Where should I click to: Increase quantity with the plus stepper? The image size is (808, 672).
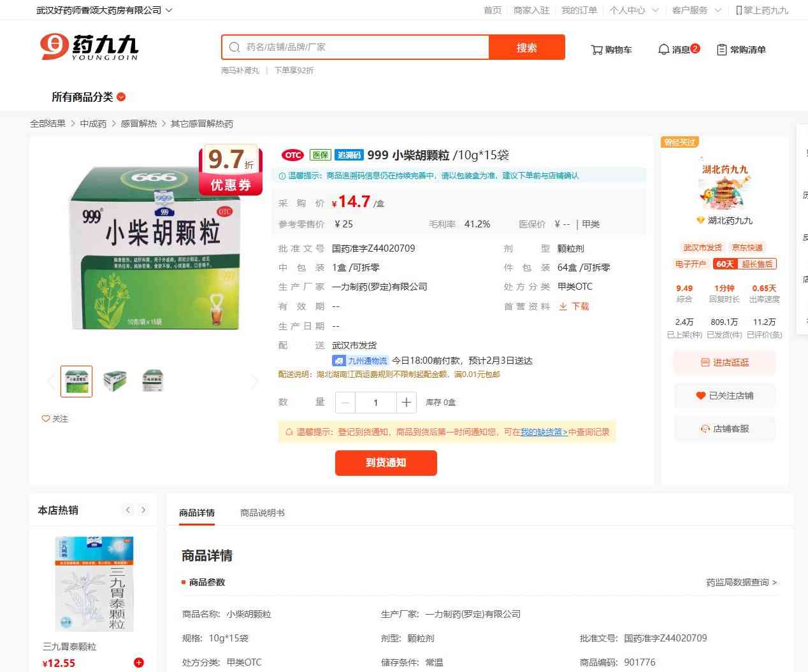(x=406, y=403)
